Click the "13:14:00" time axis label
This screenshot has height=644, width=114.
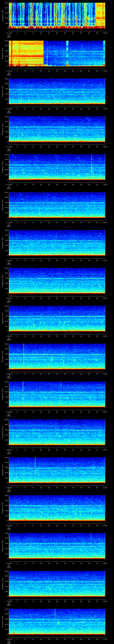point(9,33)
